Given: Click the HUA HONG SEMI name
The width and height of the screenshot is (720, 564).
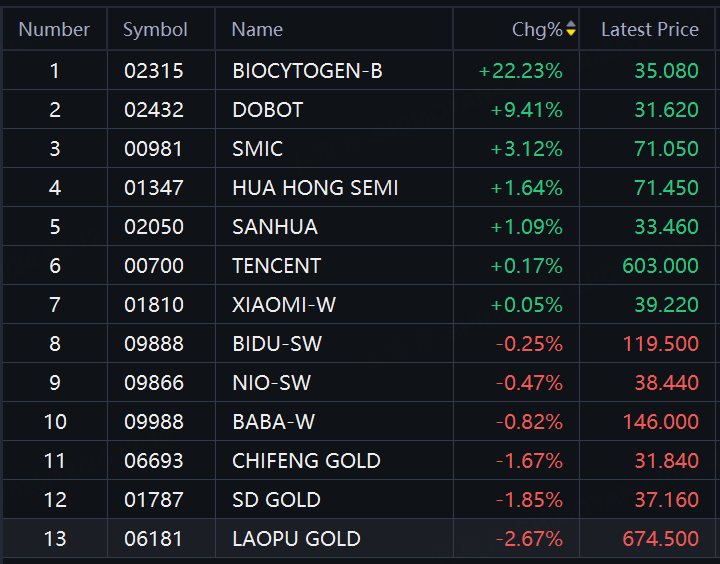Looking at the screenshot, I should pos(315,188).
